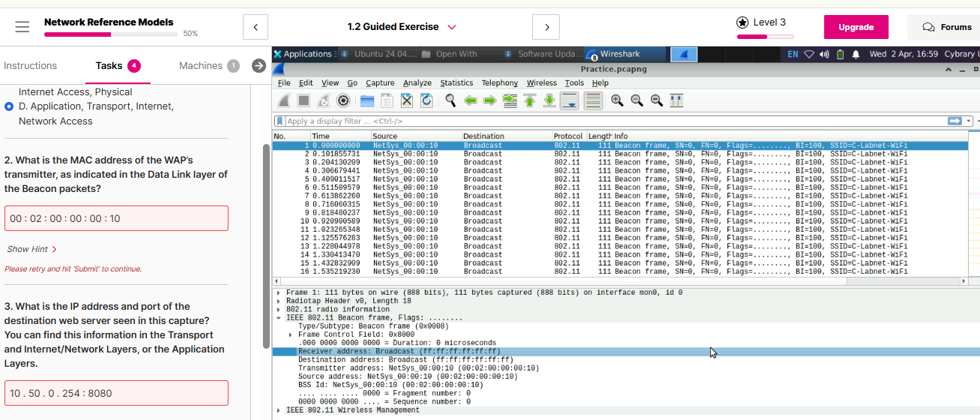
Task: Click Show Hint link
Action: click(31, 249)
